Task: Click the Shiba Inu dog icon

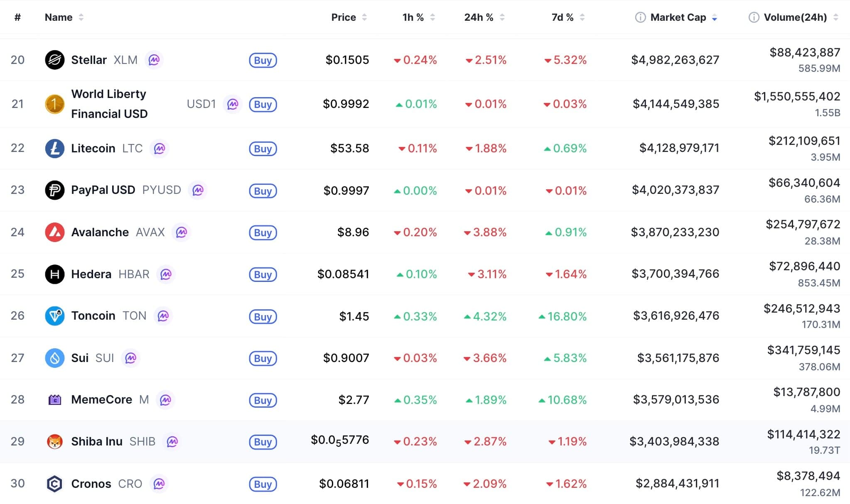Action: coord(54,441)
